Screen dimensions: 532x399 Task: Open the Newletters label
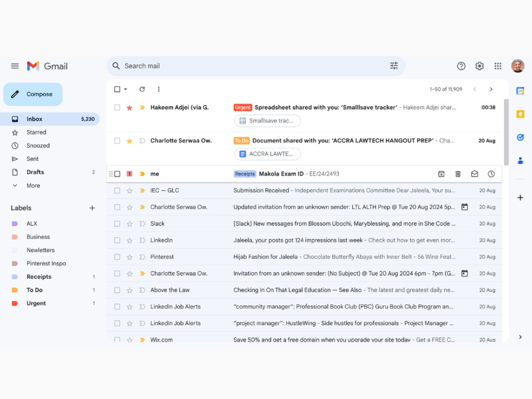50,250
